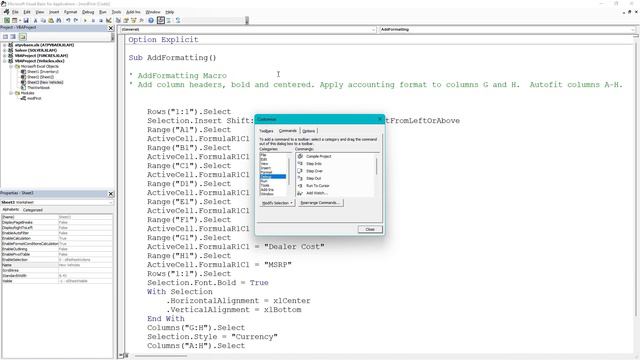
Task: Click the Insert UserForm toolbar icon
Action: coord(15,20)
